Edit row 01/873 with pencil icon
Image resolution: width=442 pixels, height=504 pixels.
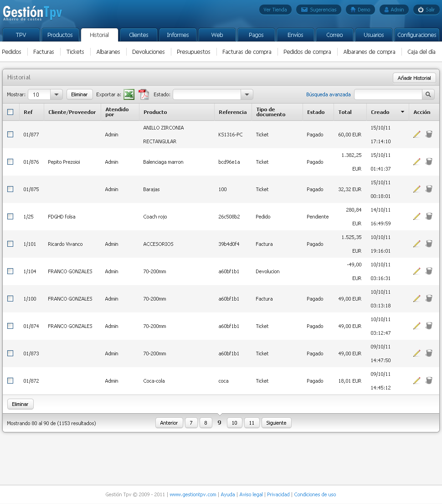[x=416, y=353]
